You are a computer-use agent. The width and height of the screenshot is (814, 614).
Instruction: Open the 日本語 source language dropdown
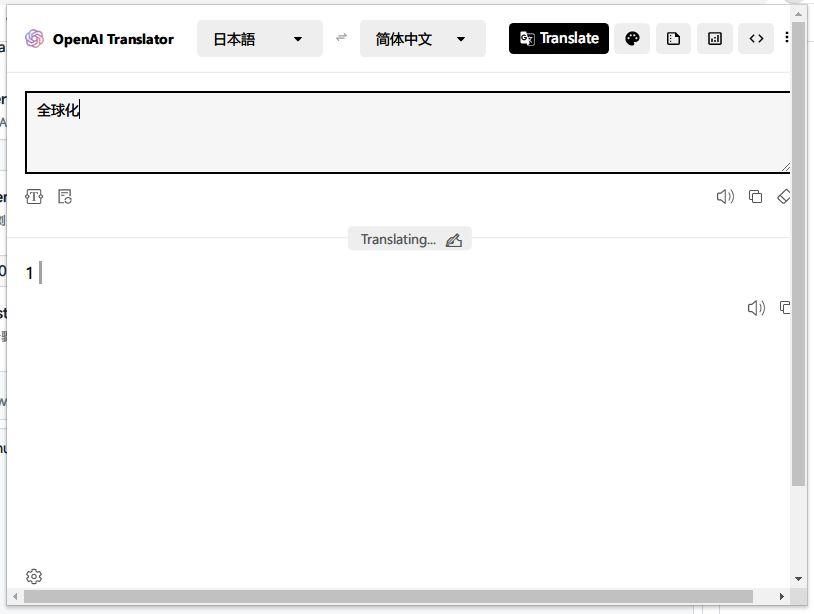click(259, 38)
